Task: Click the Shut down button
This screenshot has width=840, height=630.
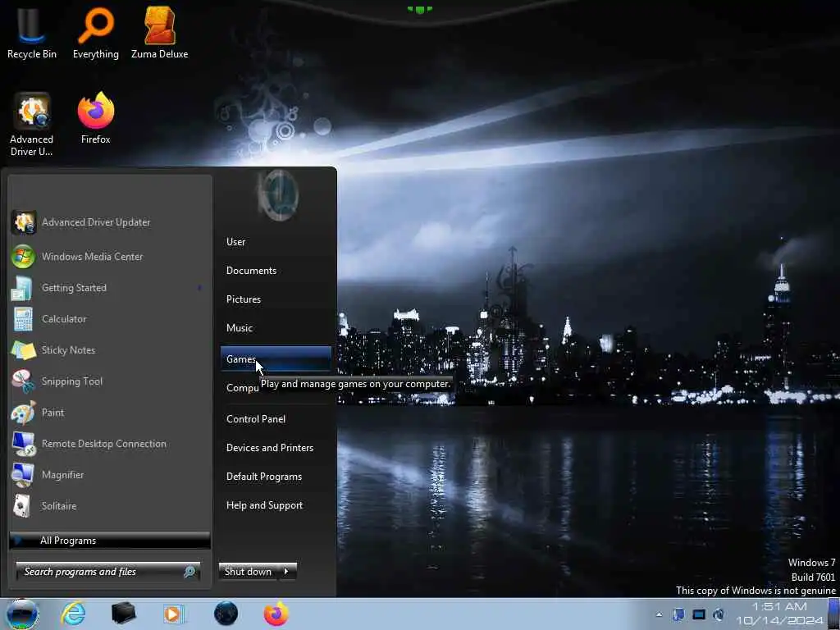Action: coord(248,572)
